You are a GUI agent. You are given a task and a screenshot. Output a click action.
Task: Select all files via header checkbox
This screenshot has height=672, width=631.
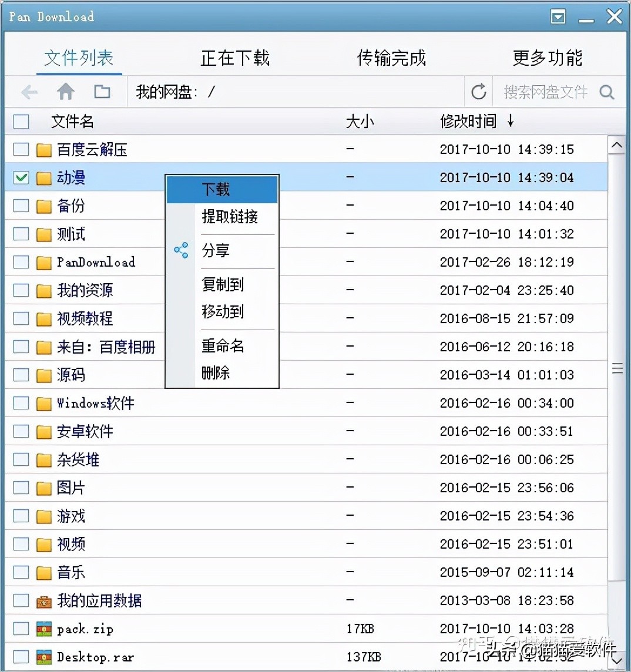point(21,122)
